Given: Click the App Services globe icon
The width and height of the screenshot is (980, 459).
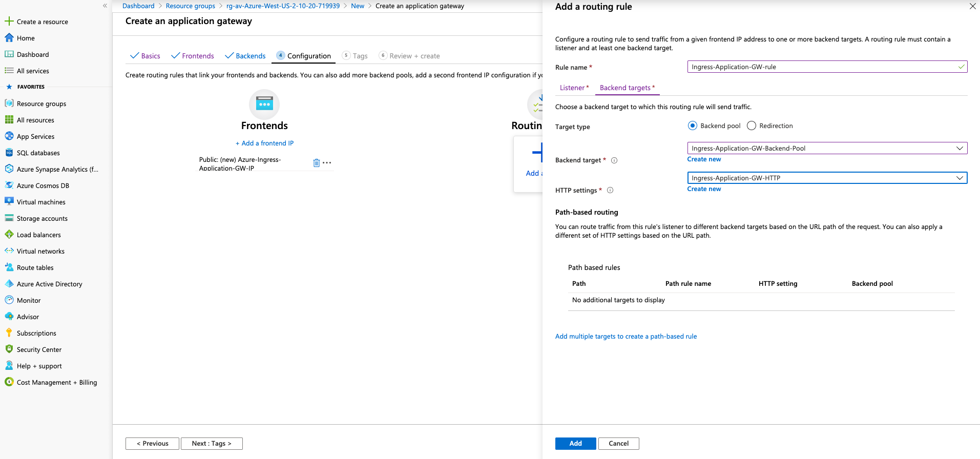Looking at the screenshot, I should [9, 136].
